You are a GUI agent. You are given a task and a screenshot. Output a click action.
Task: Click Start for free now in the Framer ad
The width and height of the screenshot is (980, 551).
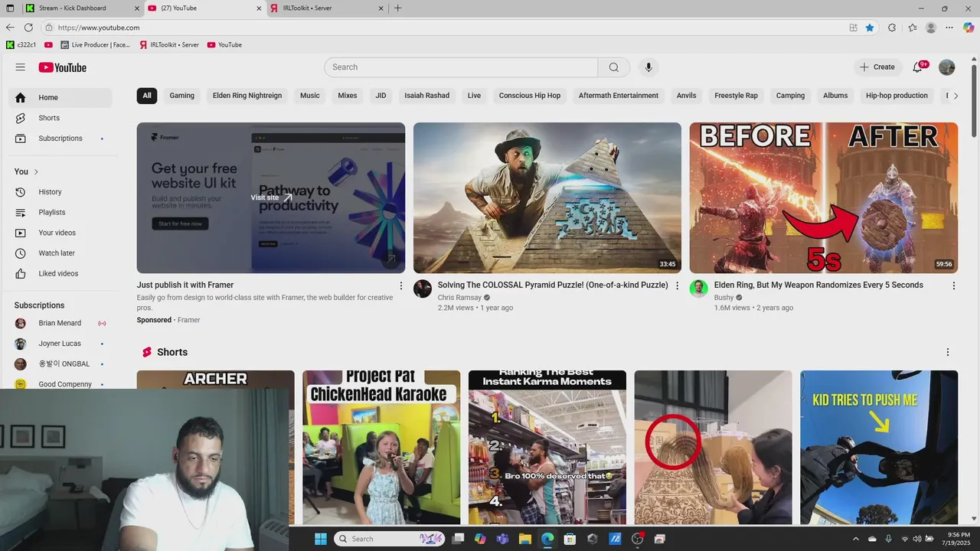pyautogui.click(x=180, y=223)
